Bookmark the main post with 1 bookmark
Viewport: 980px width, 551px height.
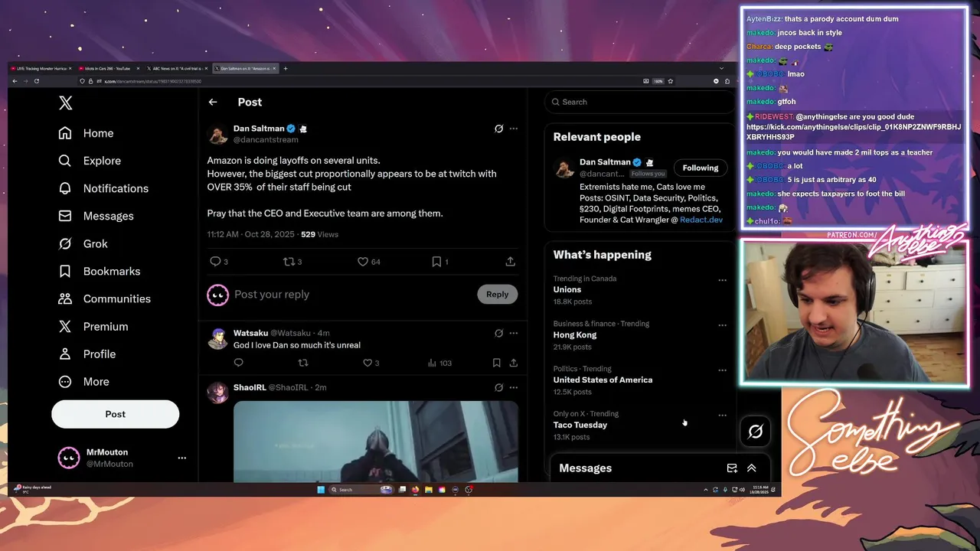pyautogui.click(x=439, y=262)
